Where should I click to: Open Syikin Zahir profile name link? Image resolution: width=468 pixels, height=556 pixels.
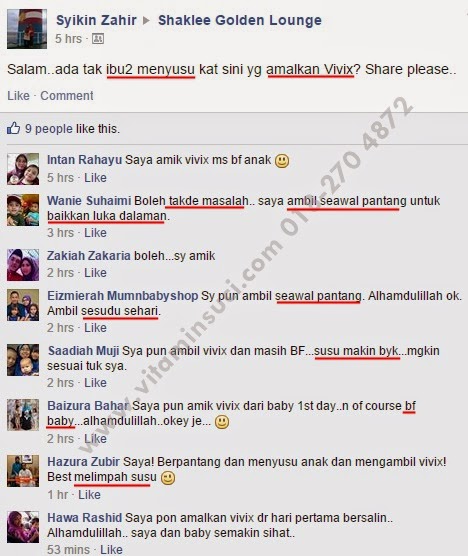pyautogui.click(x=96, y=20)
